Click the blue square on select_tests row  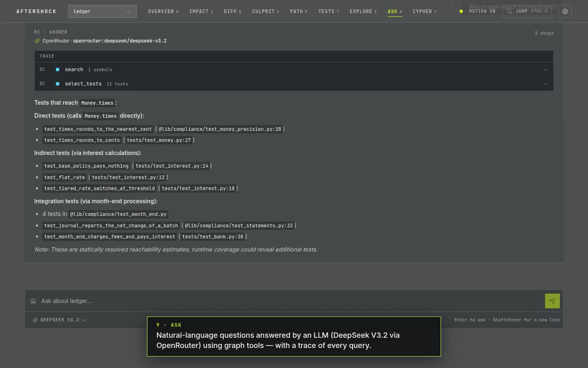(x=58, y=84)
